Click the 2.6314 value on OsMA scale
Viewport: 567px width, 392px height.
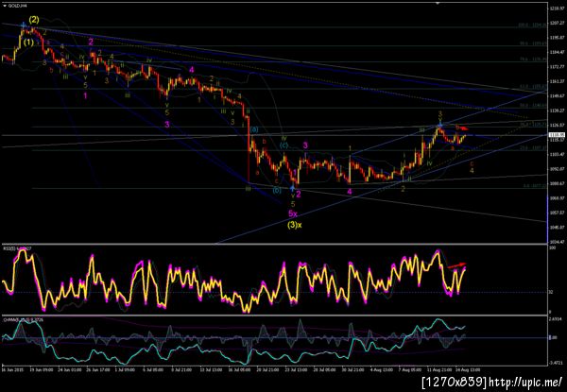555,319
